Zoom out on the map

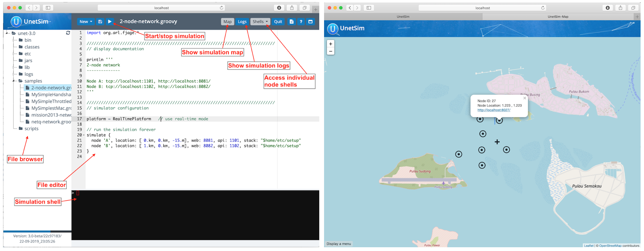pos(331,51)
